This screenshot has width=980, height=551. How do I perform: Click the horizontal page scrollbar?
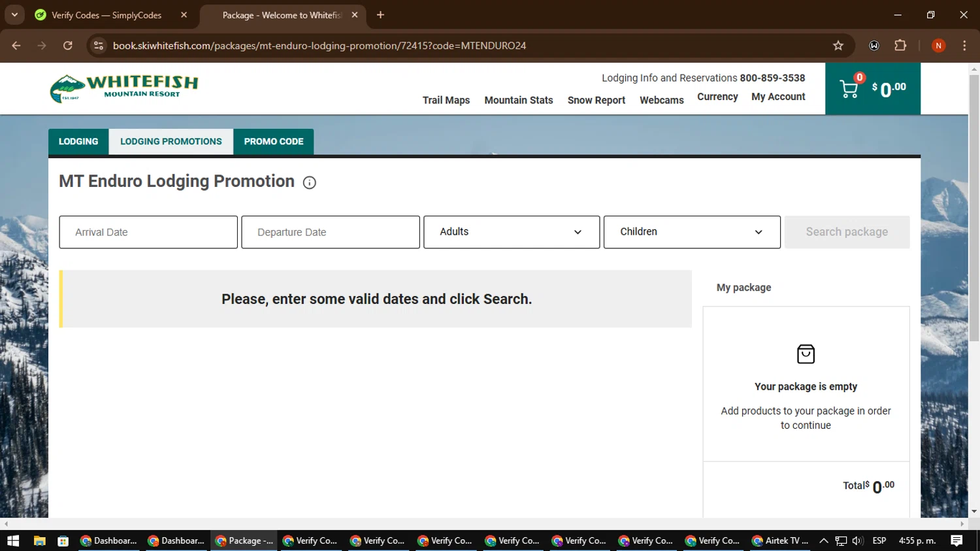[x=483, y=524]
